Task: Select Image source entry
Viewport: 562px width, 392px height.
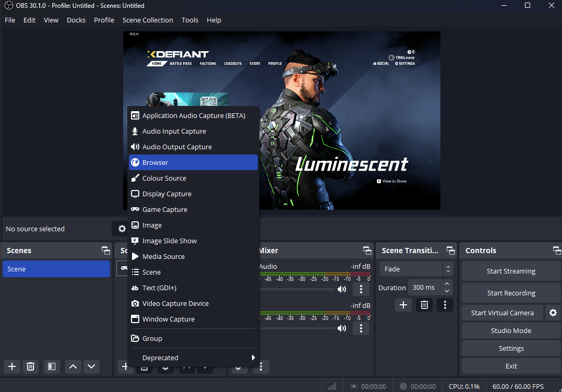Action: pyautogui.click(x=193, y=225)
